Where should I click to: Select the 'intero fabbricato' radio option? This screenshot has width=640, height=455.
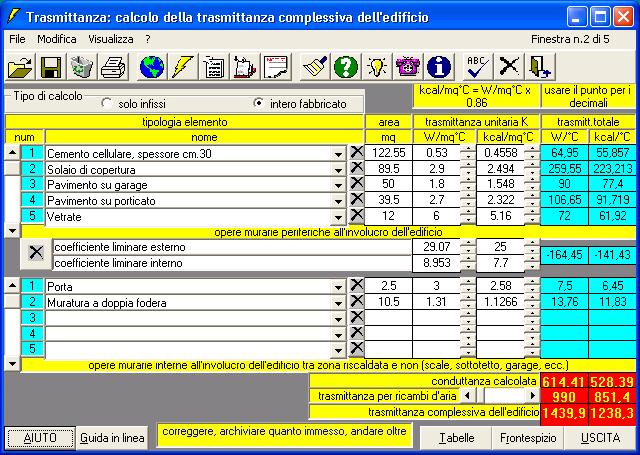(x=259, y=103)
